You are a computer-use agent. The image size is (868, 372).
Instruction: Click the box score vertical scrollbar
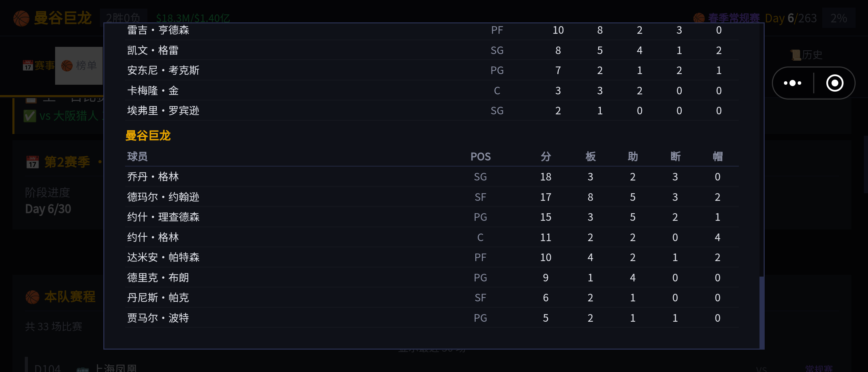(762, 312)
